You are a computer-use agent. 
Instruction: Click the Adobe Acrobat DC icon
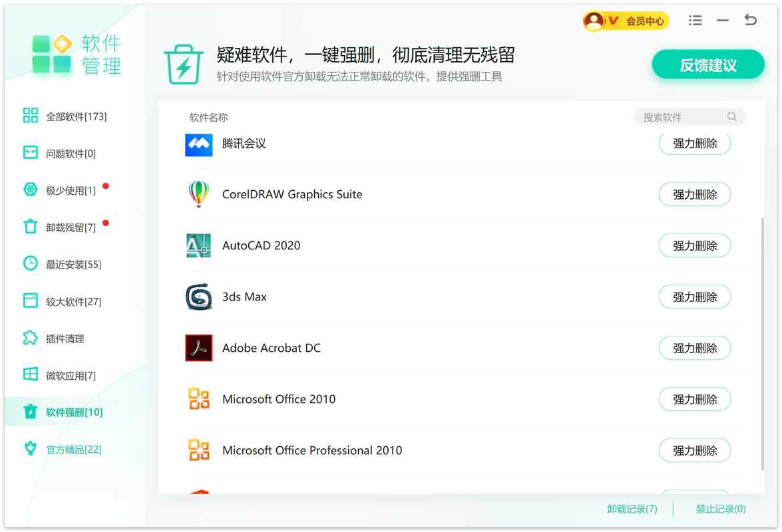(198, 348)
